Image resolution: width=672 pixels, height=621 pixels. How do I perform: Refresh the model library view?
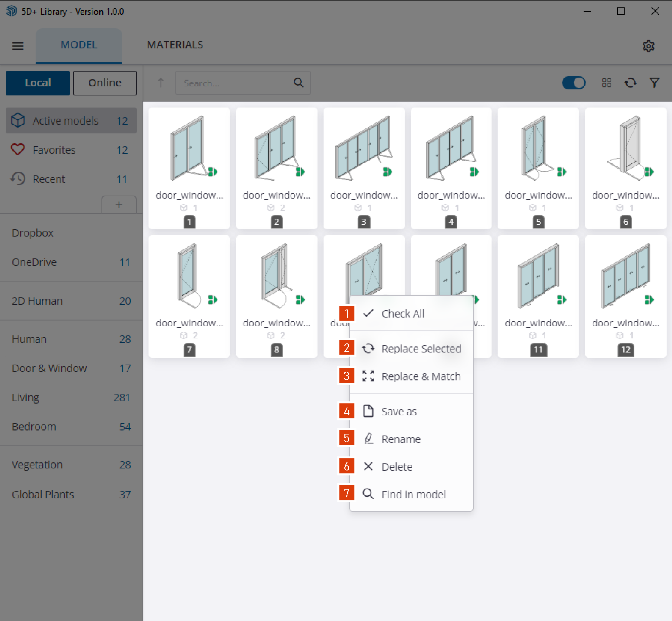(631, 83)
